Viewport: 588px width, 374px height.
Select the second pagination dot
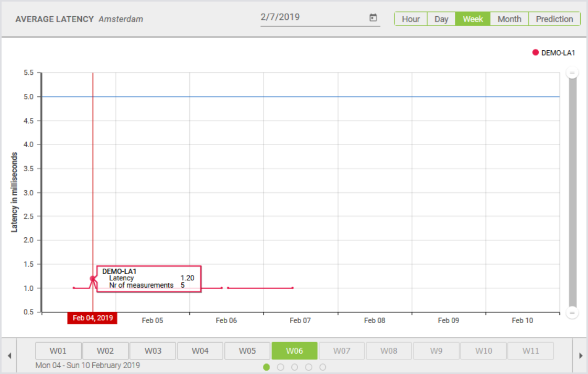(x=280, y=367)
